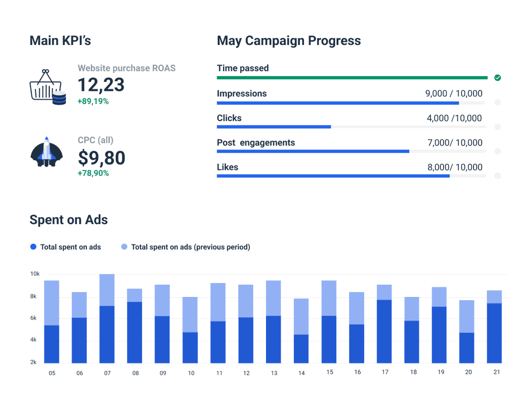Click the status dot next to Likes

[497, 176]
